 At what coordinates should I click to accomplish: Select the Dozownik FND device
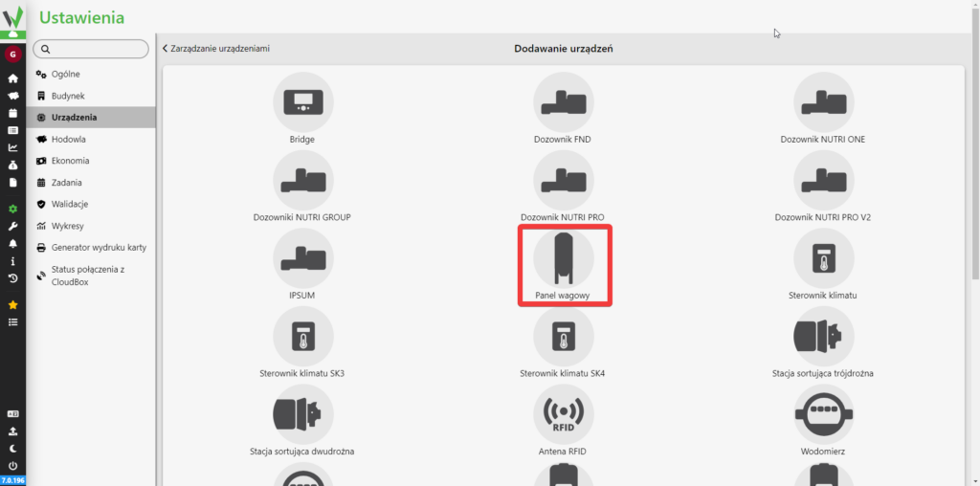tap(564, 102)
